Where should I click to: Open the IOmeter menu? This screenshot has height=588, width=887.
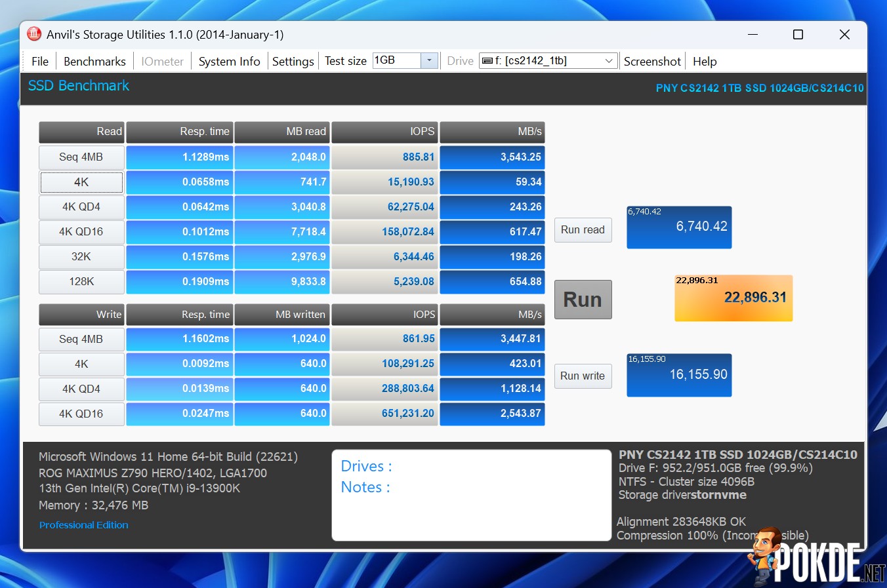(163, 61)
